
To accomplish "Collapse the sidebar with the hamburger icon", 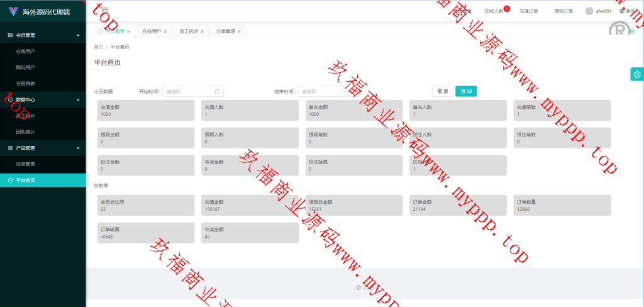I will [105, 10].
